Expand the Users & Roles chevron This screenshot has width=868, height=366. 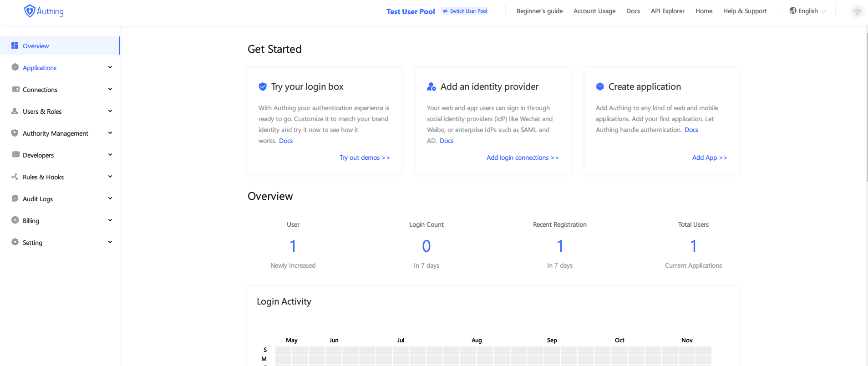pos(110,111)
